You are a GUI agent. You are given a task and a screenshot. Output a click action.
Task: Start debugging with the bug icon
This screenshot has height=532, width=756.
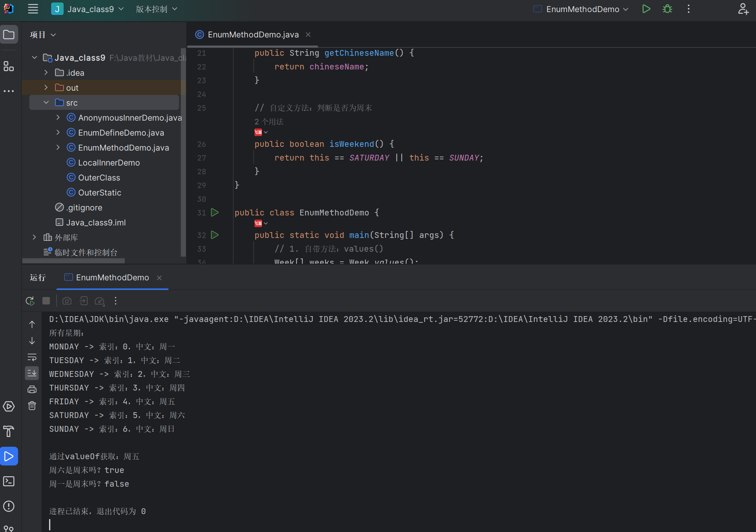(x=667, y=9)
